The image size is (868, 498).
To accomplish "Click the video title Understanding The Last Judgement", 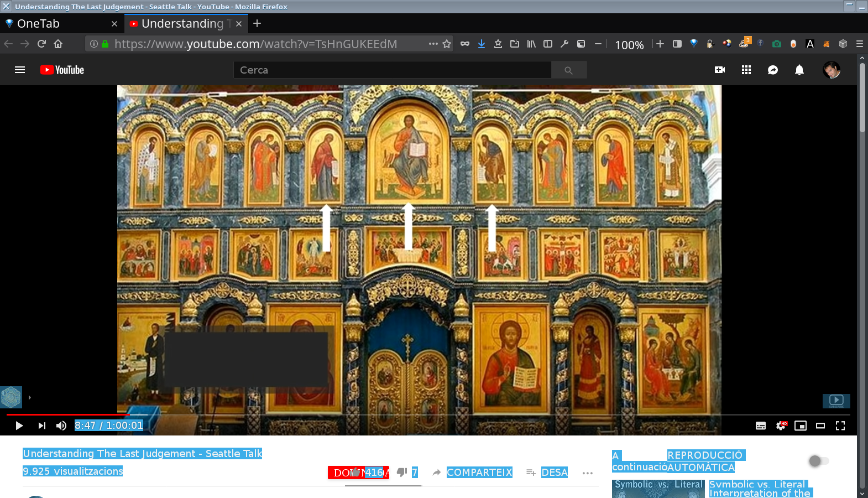I will pos(143,454).
